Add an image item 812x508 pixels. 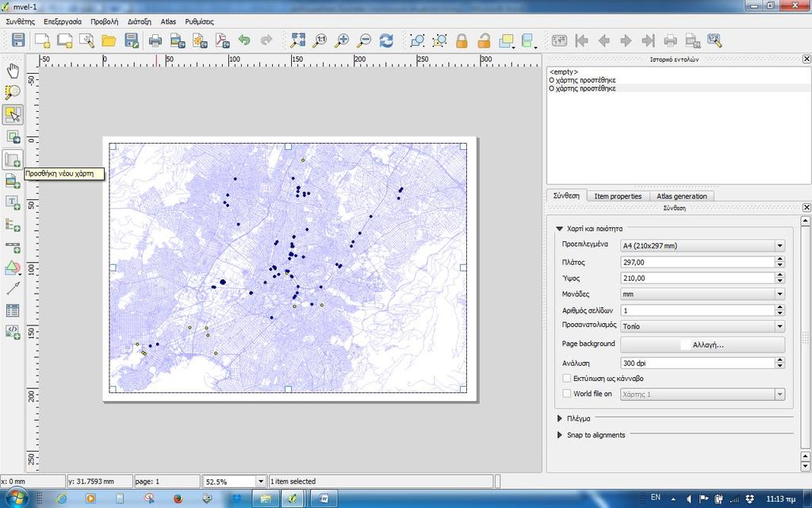(13, 181)
